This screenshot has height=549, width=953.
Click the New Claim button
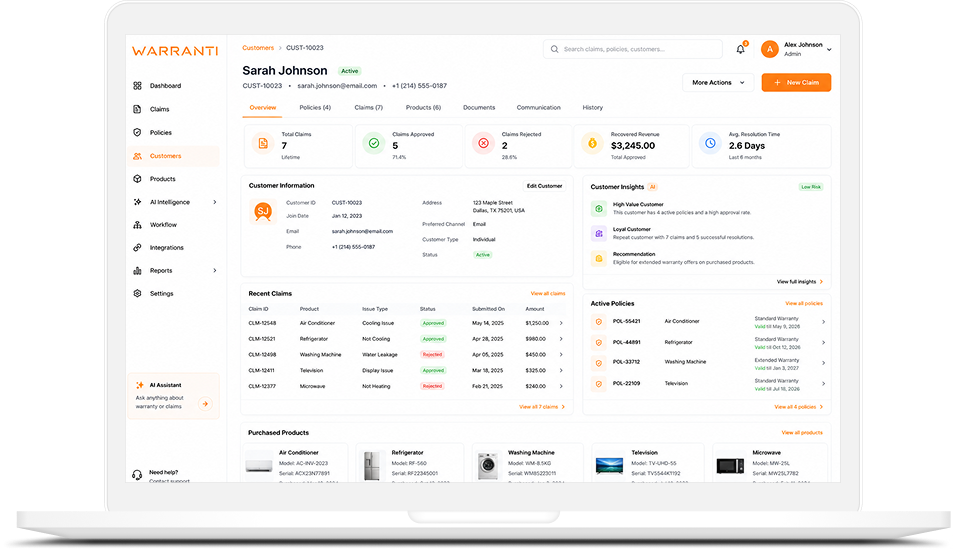coord(796,83)
